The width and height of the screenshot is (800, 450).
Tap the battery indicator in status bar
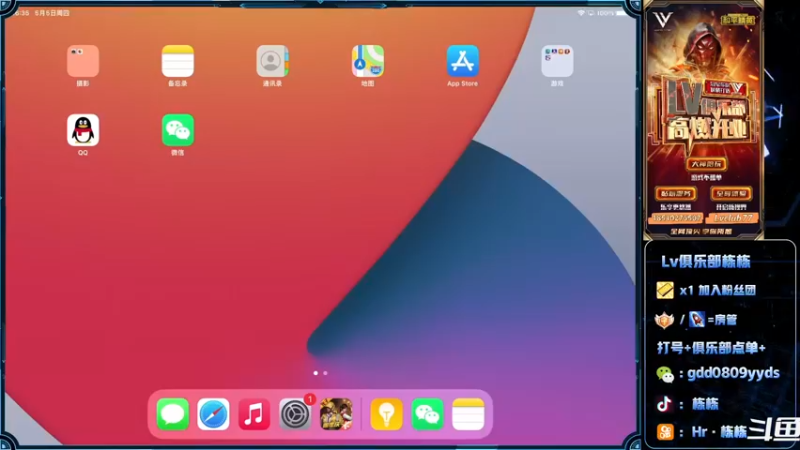[x=620, y=13]
